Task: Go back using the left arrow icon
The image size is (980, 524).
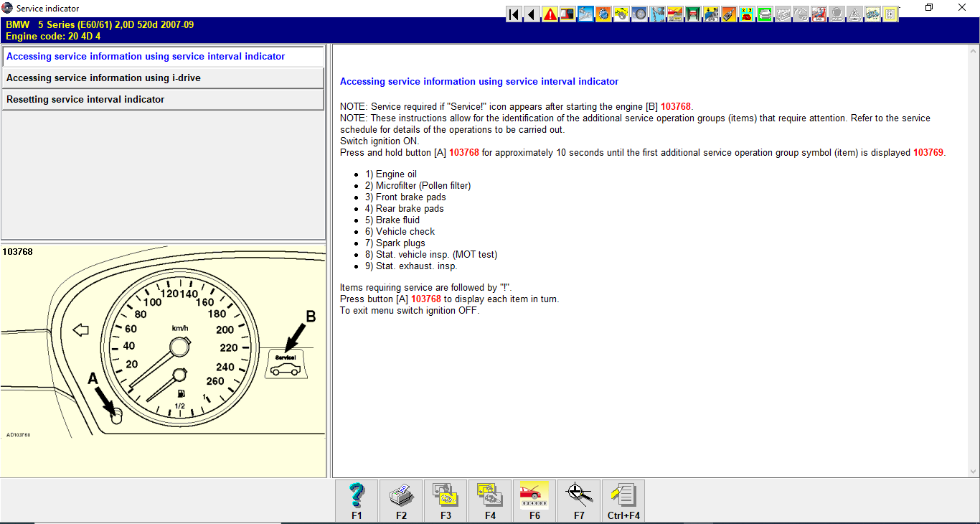Action: (x=532, y=14)
